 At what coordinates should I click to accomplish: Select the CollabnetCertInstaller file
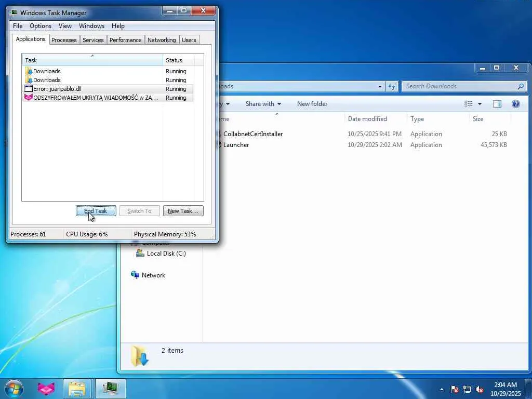point(253,134)
